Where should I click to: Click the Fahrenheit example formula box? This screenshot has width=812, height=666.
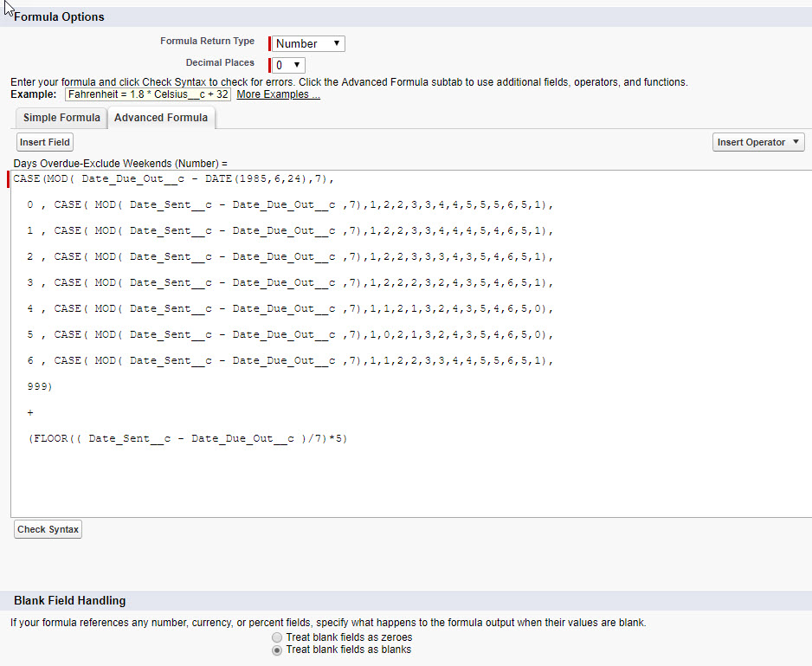(x=147, y=94)
